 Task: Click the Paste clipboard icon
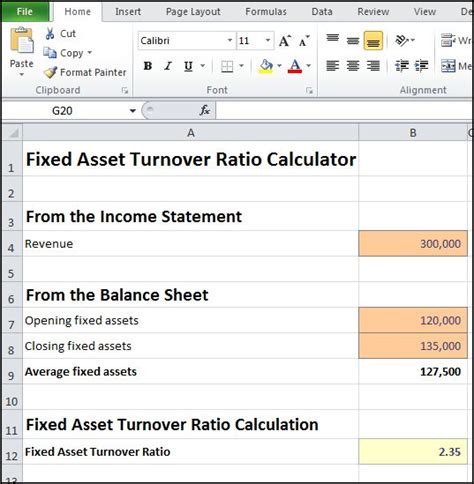click(x=22, y=40)
